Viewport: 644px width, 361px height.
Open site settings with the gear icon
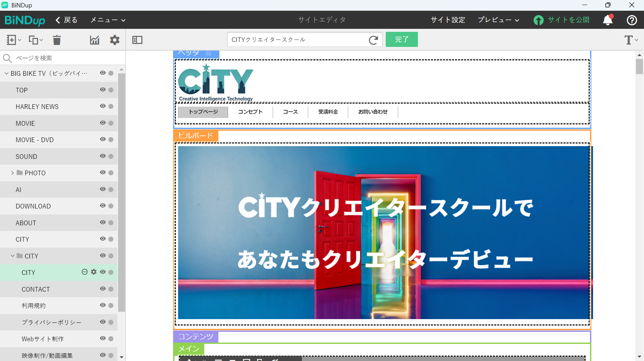(x=114, y=40)
